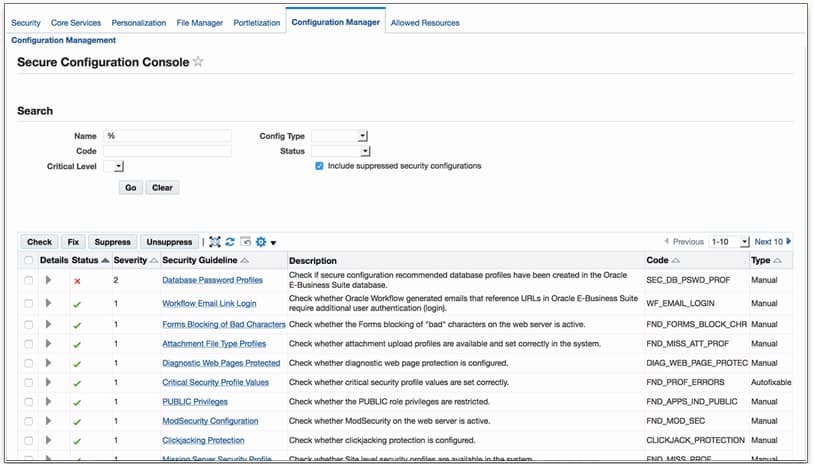This screenshot has height=464, width=813.
Task: Open the Config Type dropdown
Action: [x=340, y=136]
